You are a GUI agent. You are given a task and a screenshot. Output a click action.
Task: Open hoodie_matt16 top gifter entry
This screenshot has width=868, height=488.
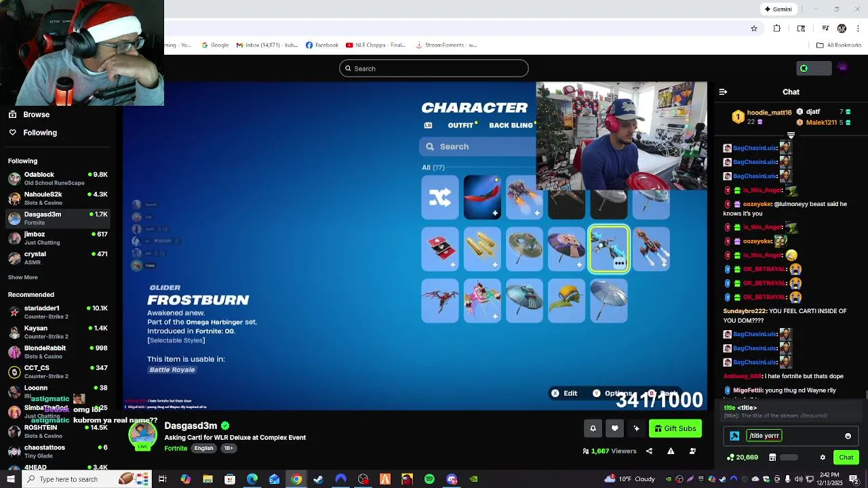[762, 117]
